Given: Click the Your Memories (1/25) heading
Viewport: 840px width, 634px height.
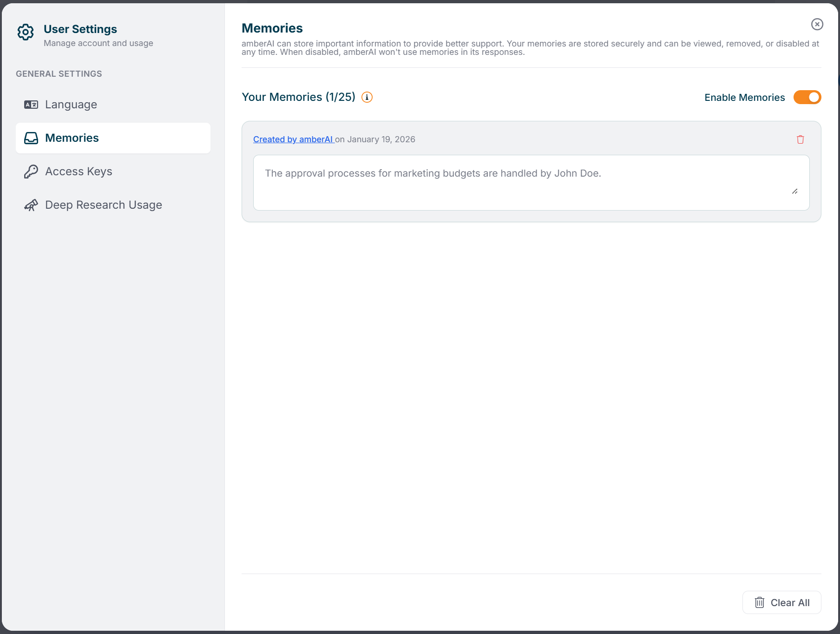Looking at the screenshot, I should (x=298, y=97).
